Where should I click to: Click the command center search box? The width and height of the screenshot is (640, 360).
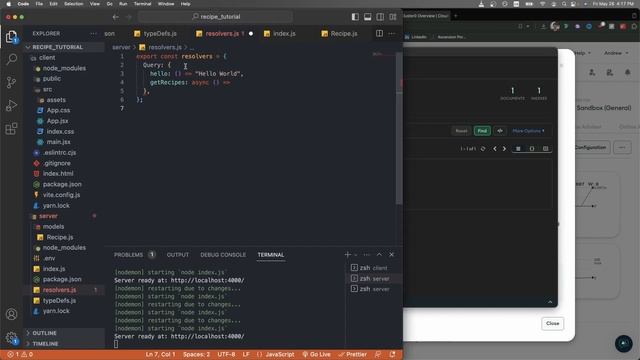[x=216, y=17]
